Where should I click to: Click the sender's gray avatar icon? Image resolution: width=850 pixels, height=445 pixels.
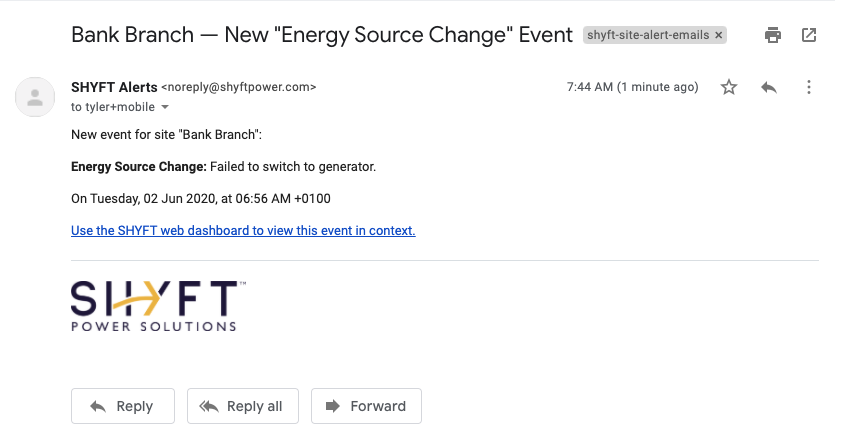coord(35,97)
